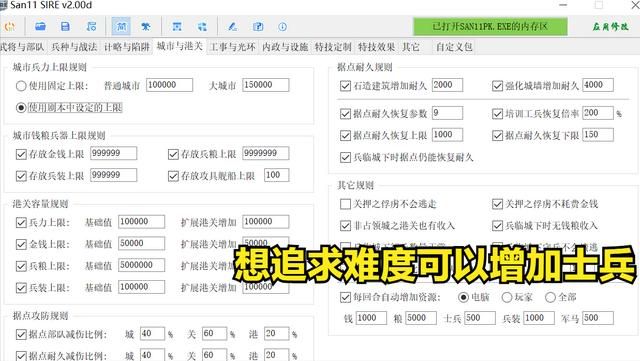Viewport: 640px width, 361px height.
Task: Go to the 特技效果 tab
Action: pyautogui.click(x=376, y=47)
